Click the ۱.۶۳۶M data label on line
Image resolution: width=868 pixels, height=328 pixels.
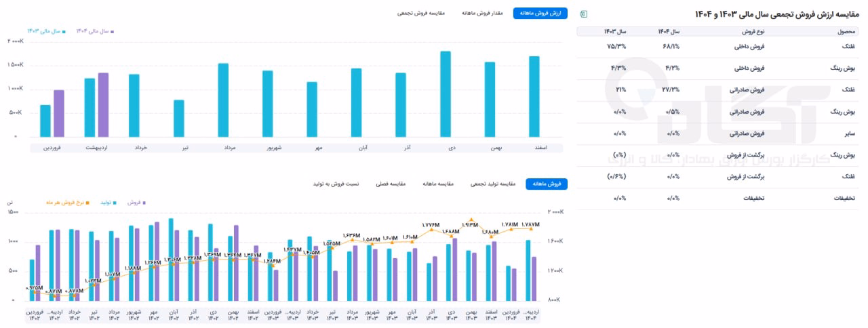point(353,234)
